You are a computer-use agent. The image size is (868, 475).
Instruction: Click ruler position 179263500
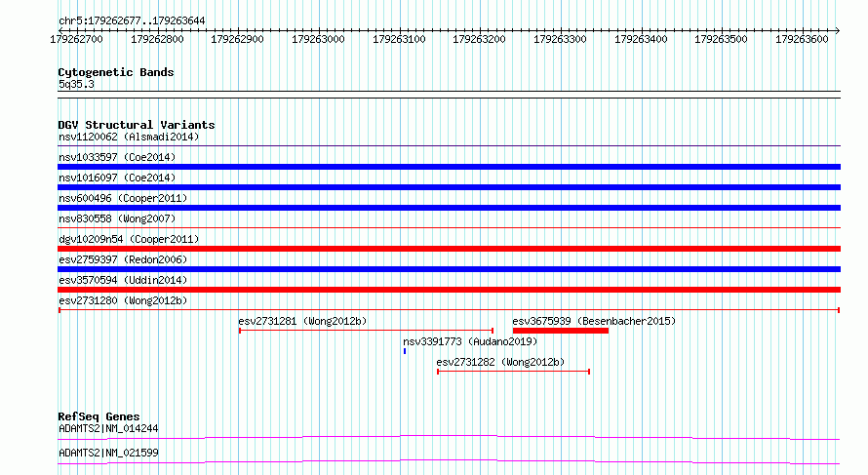[x=722, y=39]
